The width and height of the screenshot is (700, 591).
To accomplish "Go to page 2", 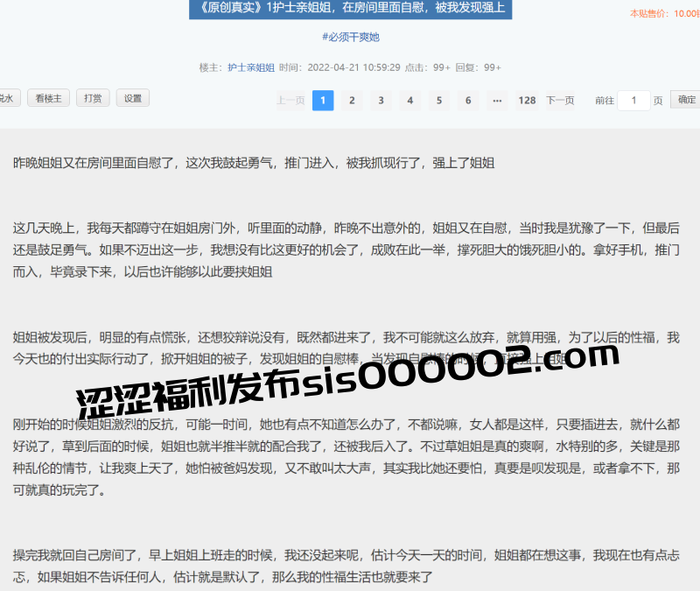I will tap(352, 100).
